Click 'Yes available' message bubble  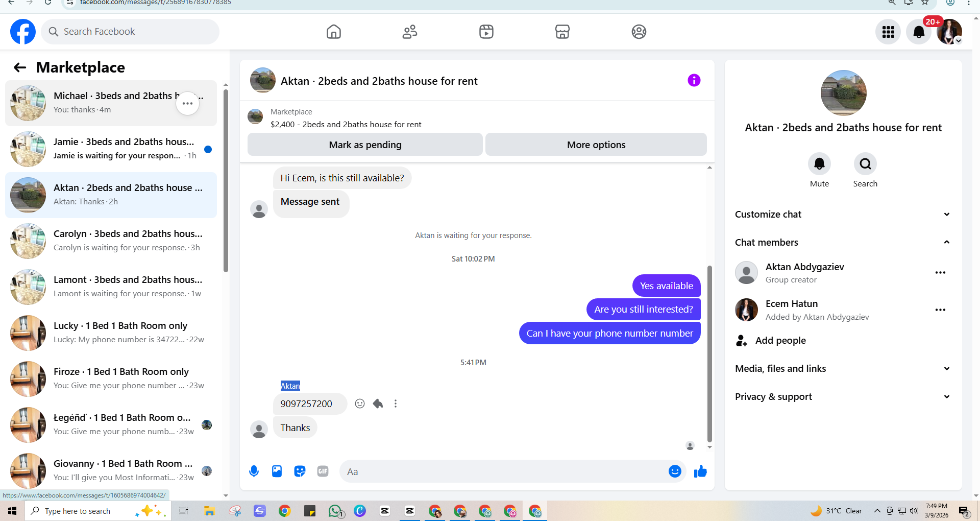667,286
